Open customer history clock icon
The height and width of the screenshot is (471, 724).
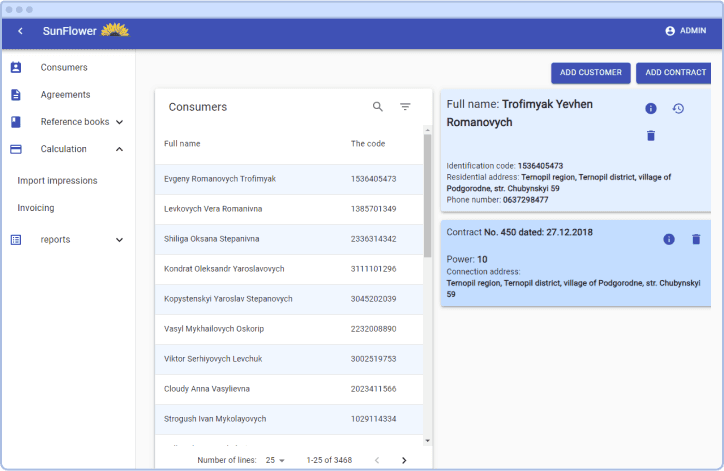[677, 108]
